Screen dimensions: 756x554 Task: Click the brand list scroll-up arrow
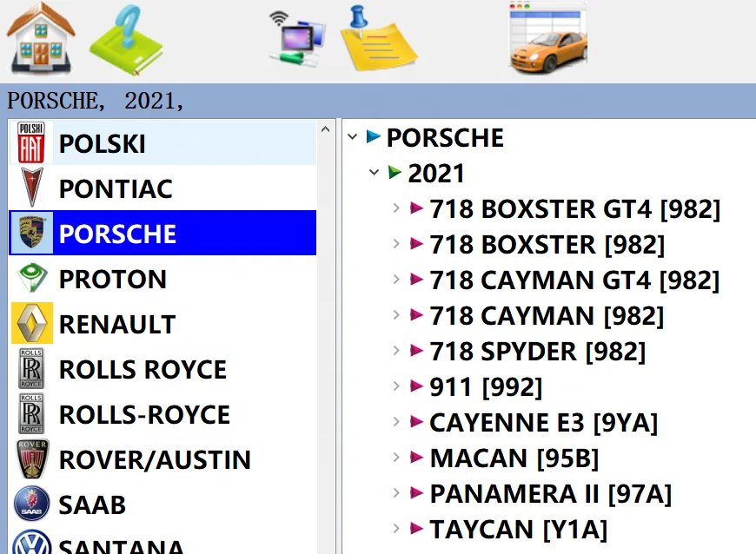pos(326,129)
